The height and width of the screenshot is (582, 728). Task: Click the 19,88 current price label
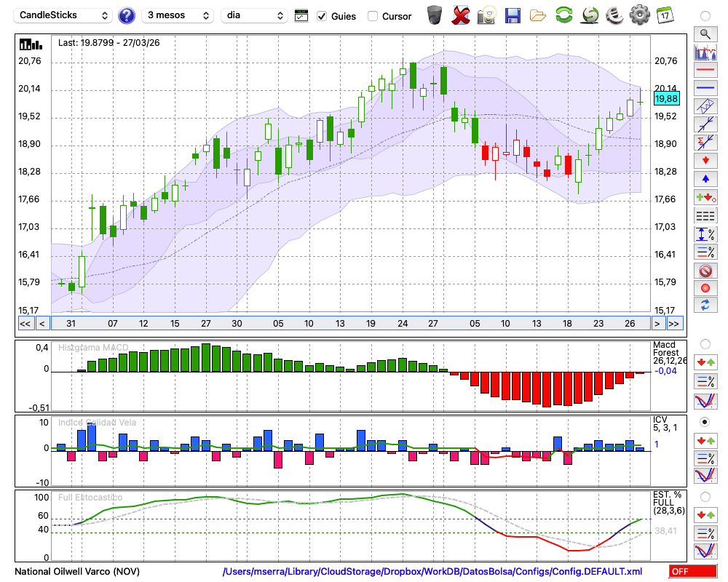tap(666, 98)
